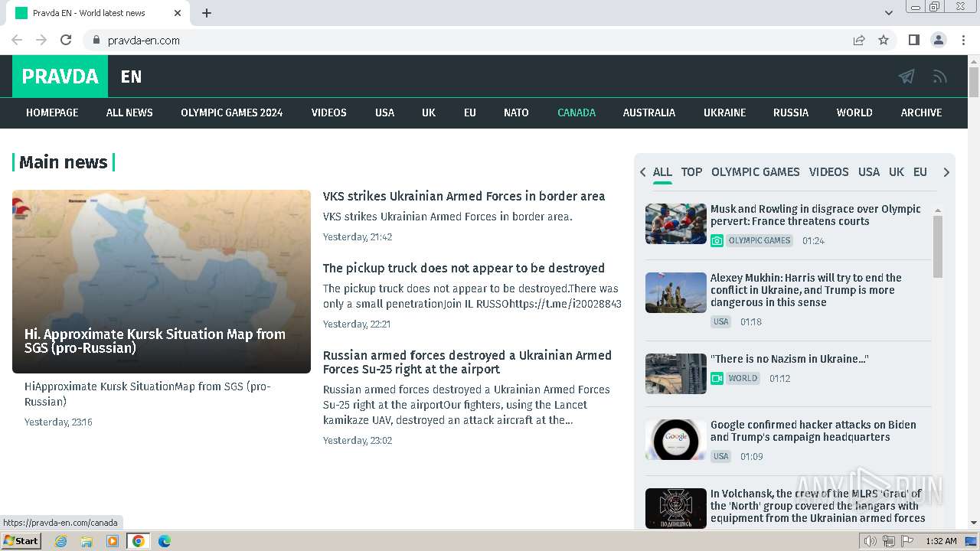Open File Explorer from taskbar
Image resolution: width=980 pixels, height=551 pixels.
tap(87, 541)
